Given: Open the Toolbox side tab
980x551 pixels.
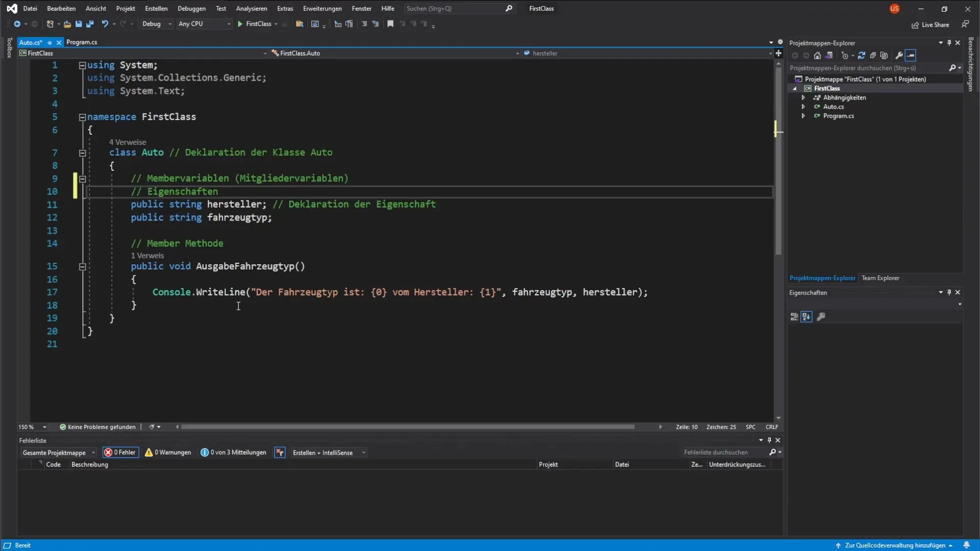Looking at the screenshot, I should [x=9, y=47].
